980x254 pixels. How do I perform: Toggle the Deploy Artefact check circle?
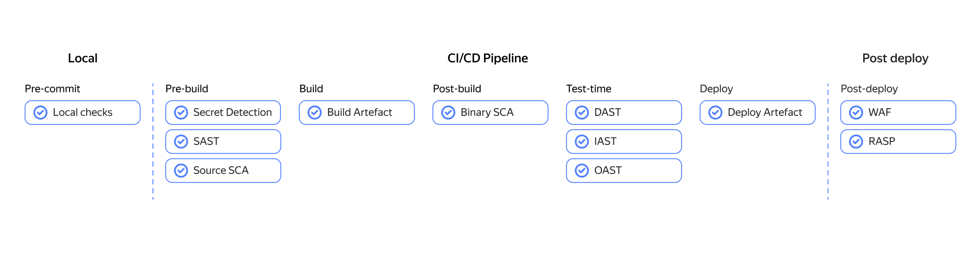[715, 113]
